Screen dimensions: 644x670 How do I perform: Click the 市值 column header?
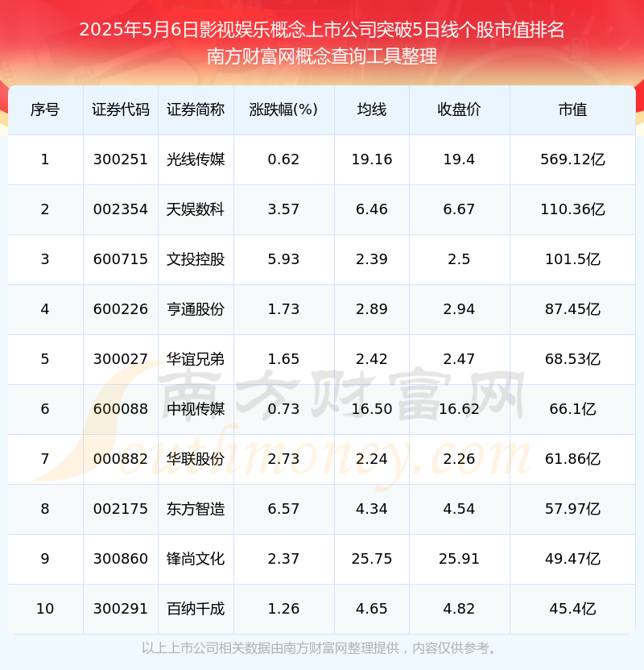(572, 110)
